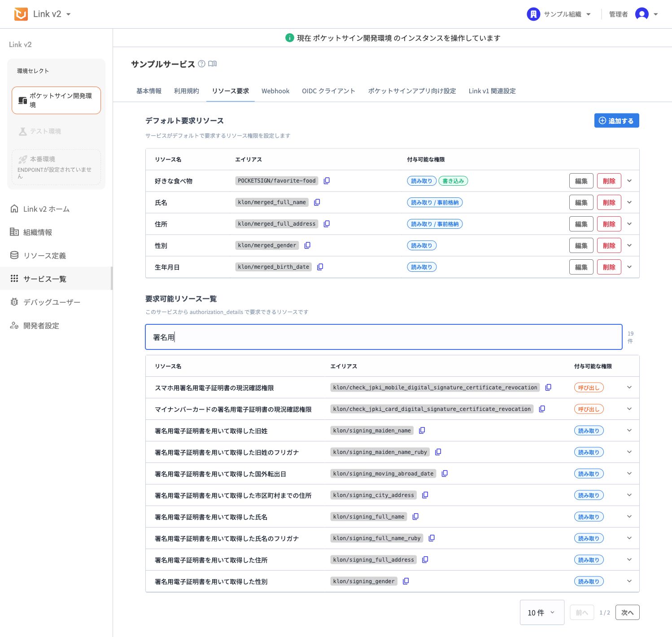Open 組織情報 in the sidebar
Image resolution: width=672 pixels, height=637 pixels.
(56, 232)
